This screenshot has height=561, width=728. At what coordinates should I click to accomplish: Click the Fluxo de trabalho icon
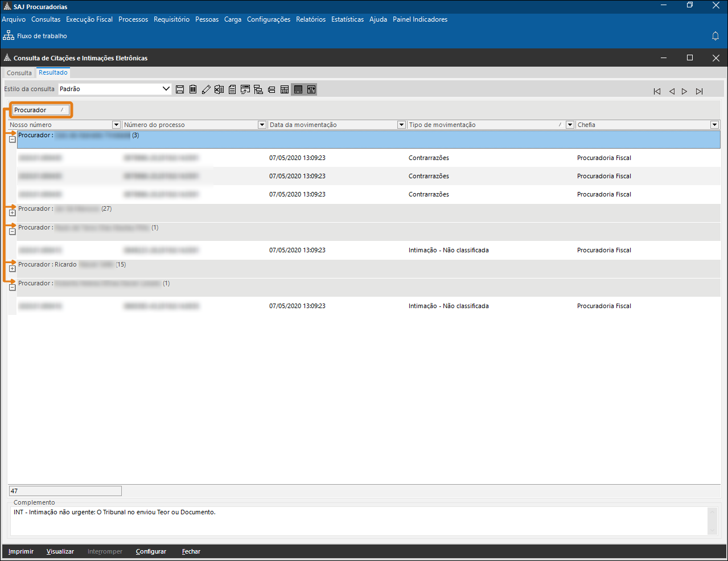[9, 36]
